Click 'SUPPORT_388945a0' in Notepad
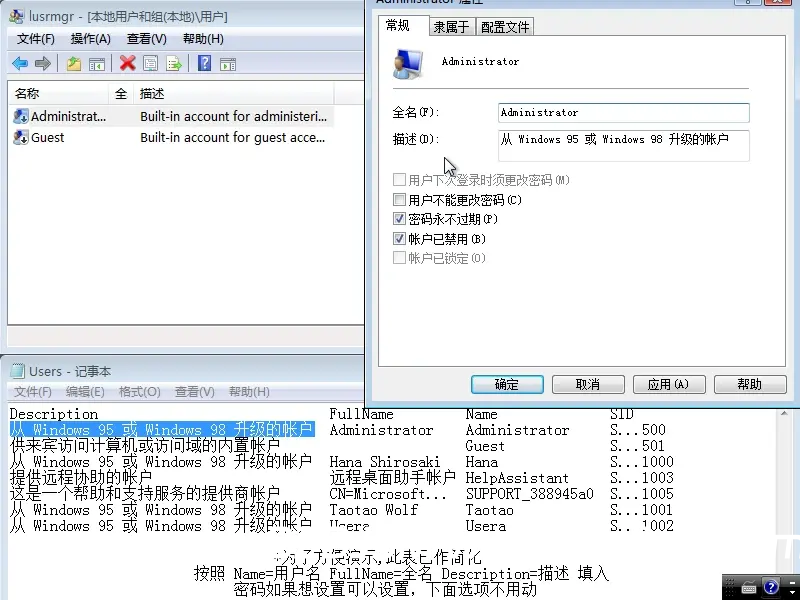Screen dimensions: 800x600 point(530,494)
